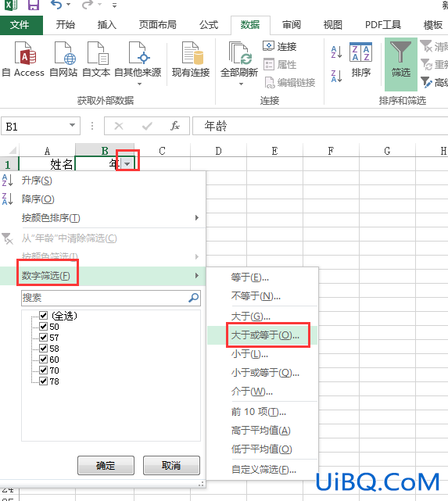448x501 pixels.
Task: Click the Insert Function fx icon
Action: 175,126
